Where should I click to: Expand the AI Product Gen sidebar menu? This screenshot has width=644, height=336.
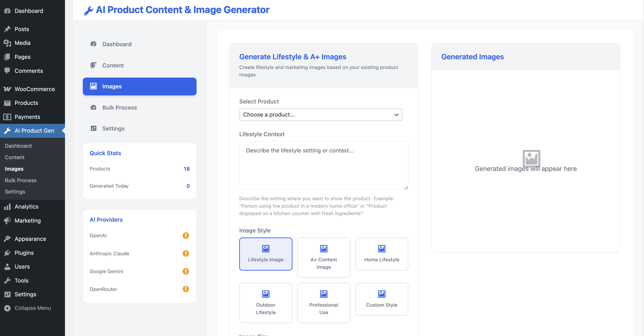32,131
